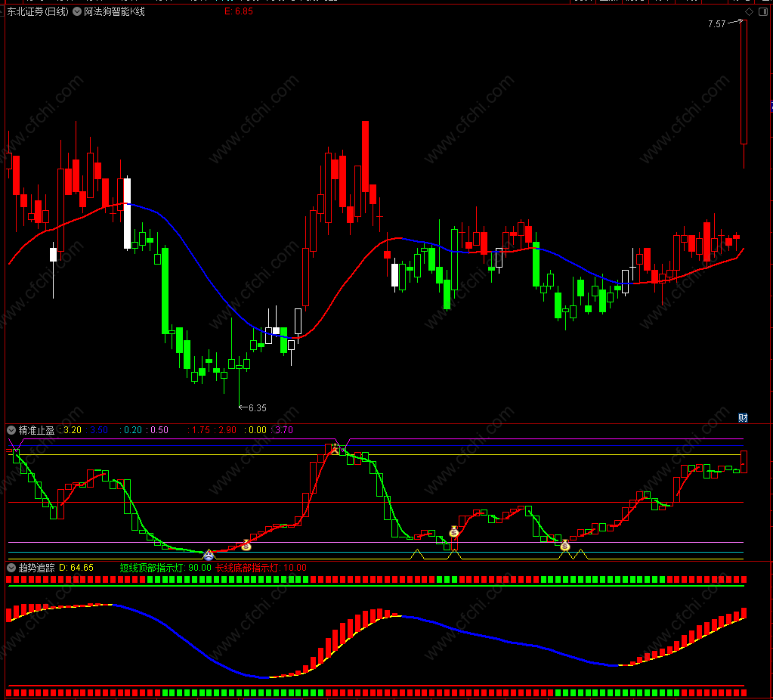This screenshot has width=773, height=700.
Task: Click the 趋势追踪 indicator label
Action: 36,568
